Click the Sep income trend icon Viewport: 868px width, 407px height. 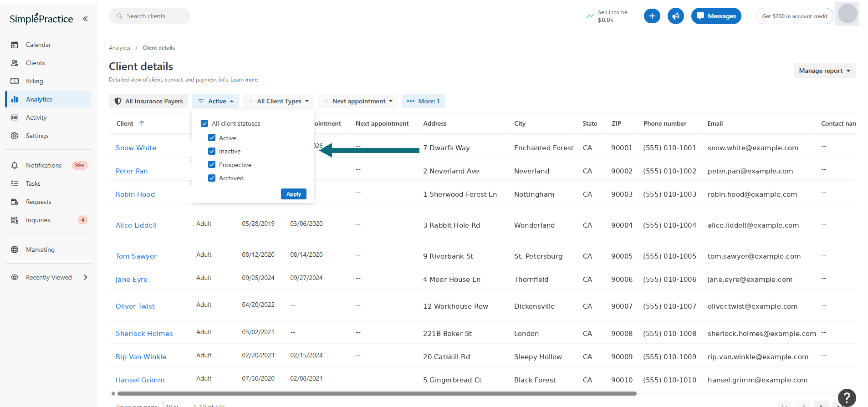pyautogui.click(x=590, y=16)
